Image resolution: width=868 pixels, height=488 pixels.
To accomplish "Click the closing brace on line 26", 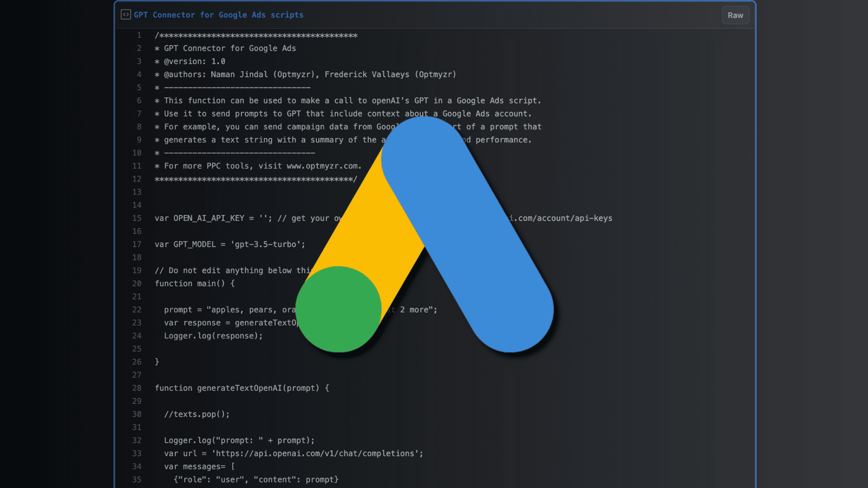I will pyautogui.click(x=156, y=361).
